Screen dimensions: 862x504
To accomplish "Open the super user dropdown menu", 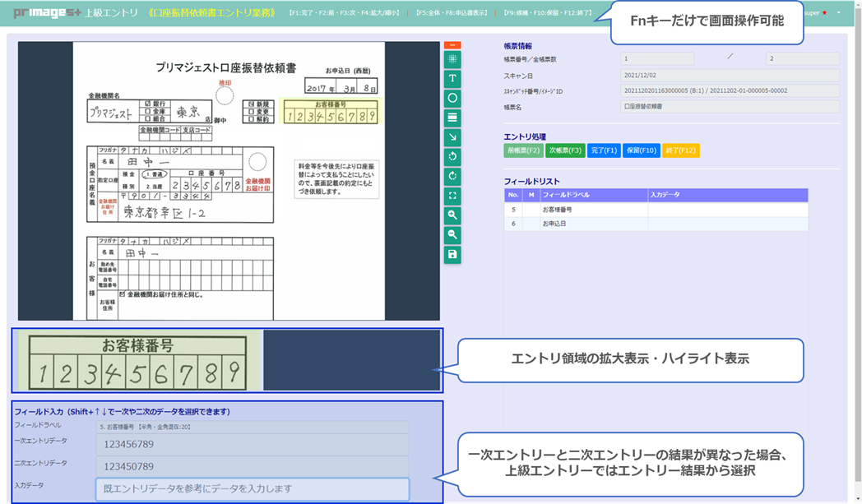I will pyautogui.click(x=837, y=13).
